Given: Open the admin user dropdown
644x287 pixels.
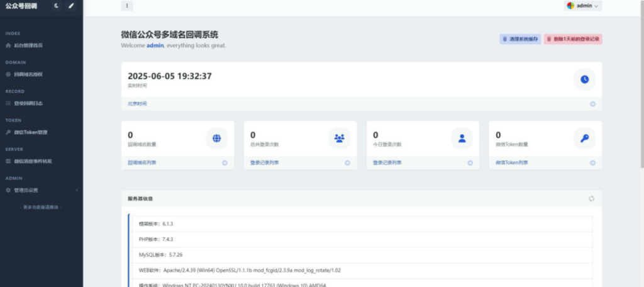Looking at the screenshot, I should 583,6.
